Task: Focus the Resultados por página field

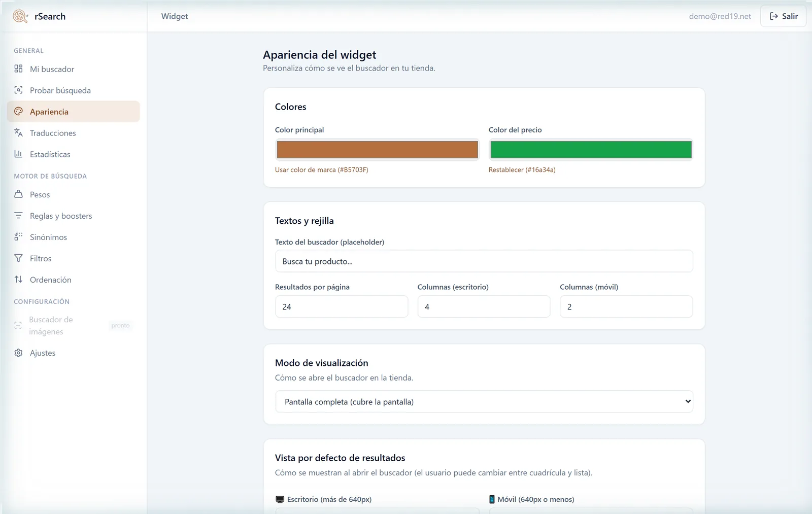Action: tap(342, 306)
